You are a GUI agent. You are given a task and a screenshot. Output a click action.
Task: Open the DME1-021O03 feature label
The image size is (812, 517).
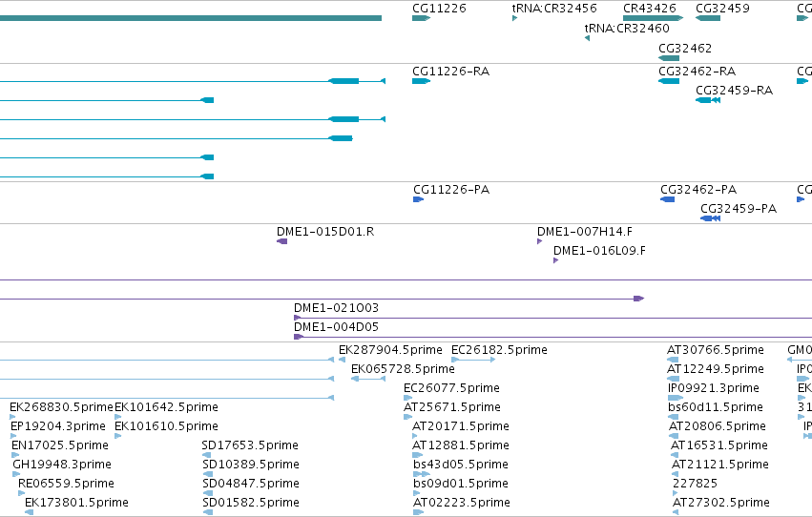(336, 308)
